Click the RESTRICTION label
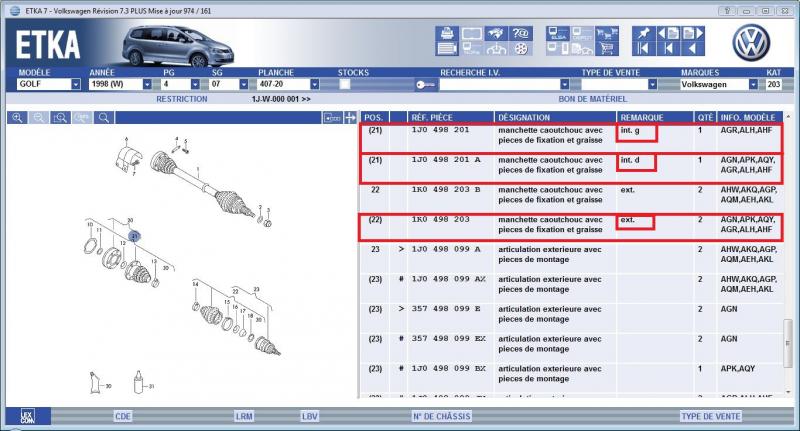This screenshot has width=800, height=431. coord(182,99)
